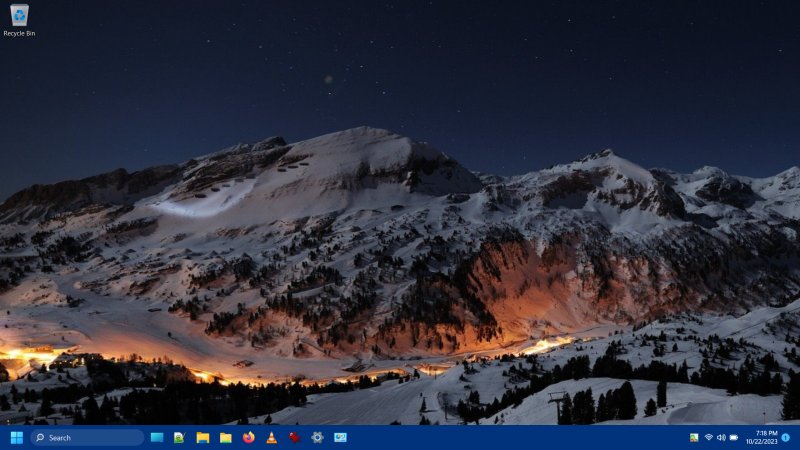Screen dimensions: 800x450
Task: Open the blue window icon beside Search
Action: pos(157,437)
